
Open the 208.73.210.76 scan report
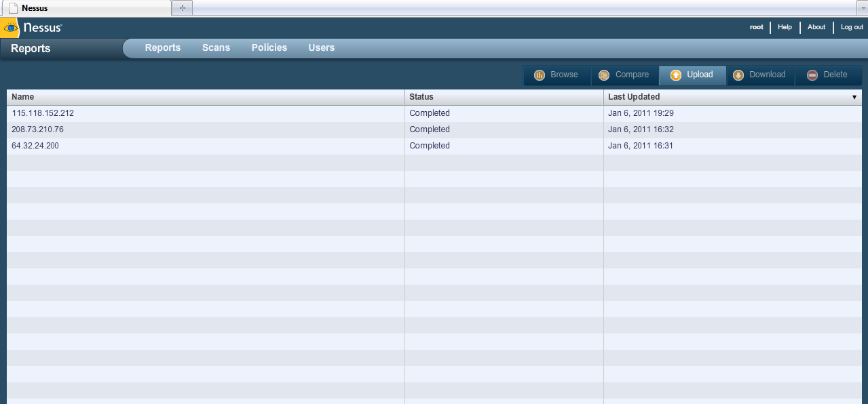(204, 129)
